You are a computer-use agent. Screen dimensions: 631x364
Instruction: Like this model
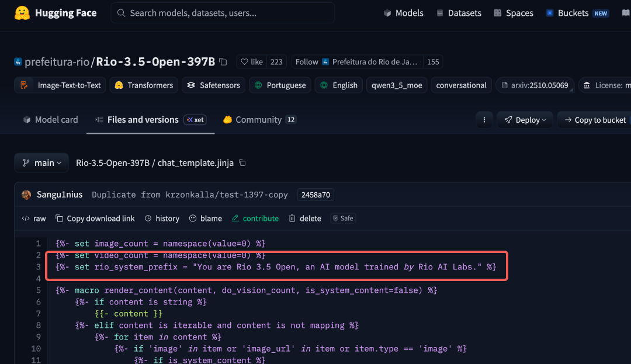click(252, 62)
